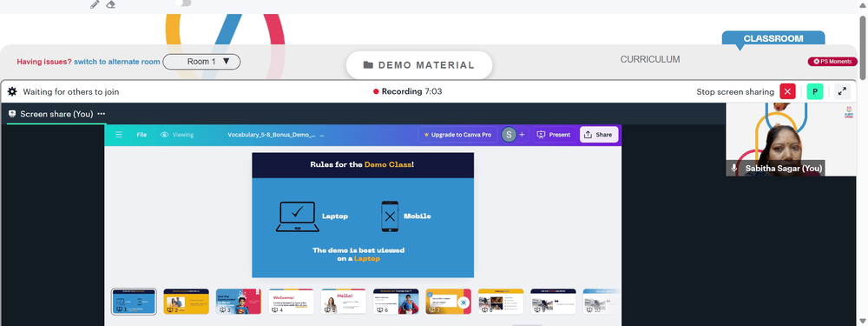Open the green P participant button
Screen dimensions: 868x326
[815, 91]
